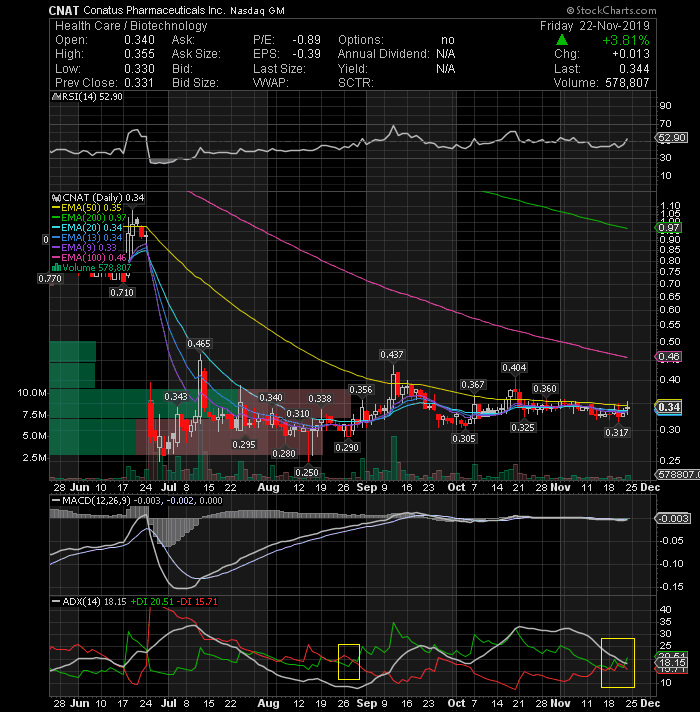Click the Nasdaq GM exchange label
700x712 pixels.
257,11
